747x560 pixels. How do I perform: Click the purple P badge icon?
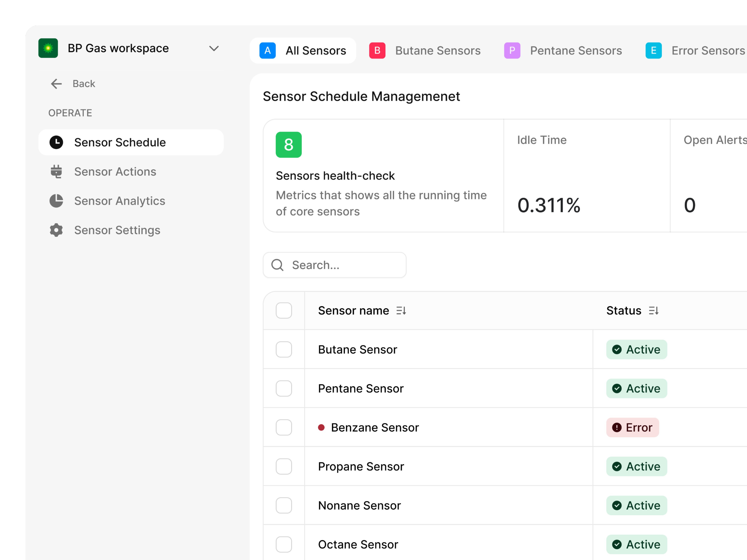click(x=512, y=51)
